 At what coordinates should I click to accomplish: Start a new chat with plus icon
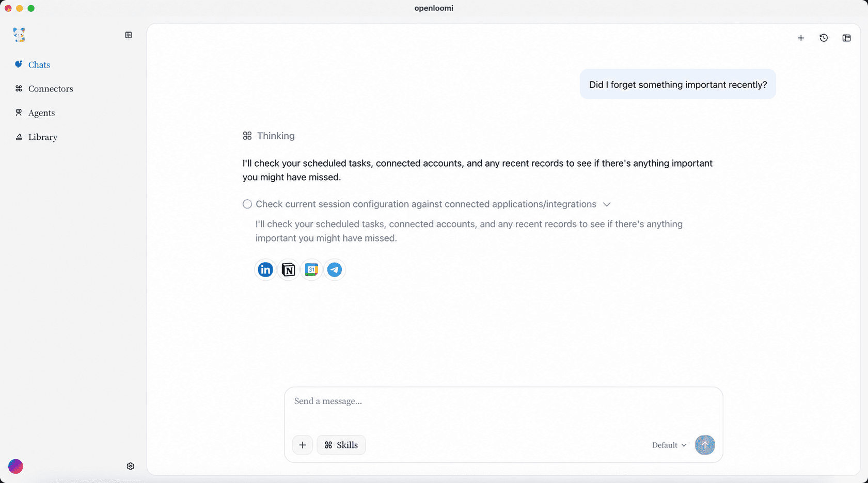click(x=801, y=38)
